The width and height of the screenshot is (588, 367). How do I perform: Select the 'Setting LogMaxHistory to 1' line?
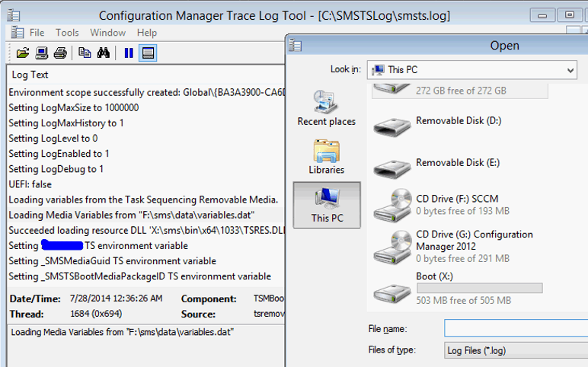point(146,123)
